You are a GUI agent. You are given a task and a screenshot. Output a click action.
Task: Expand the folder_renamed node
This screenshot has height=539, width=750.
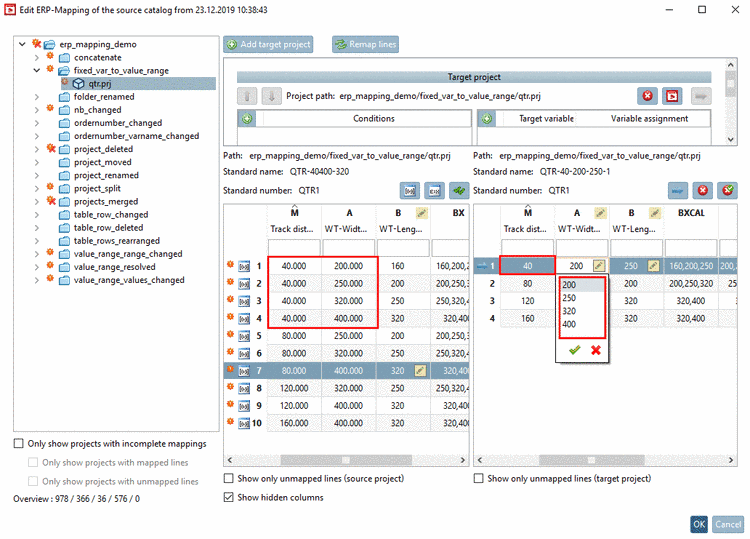click(x=37, y=97)
